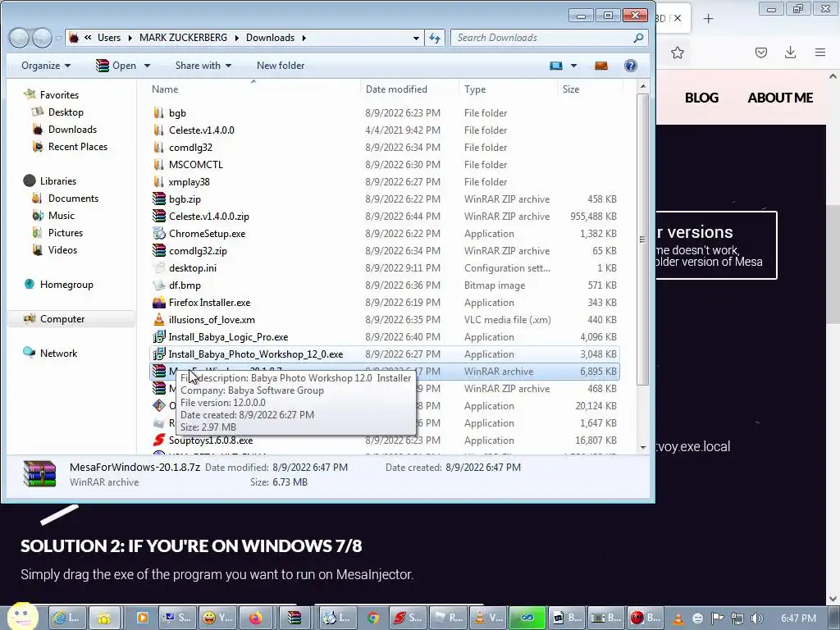
Task: Select the bgb.zip archive icon
Action: [158, 199]
